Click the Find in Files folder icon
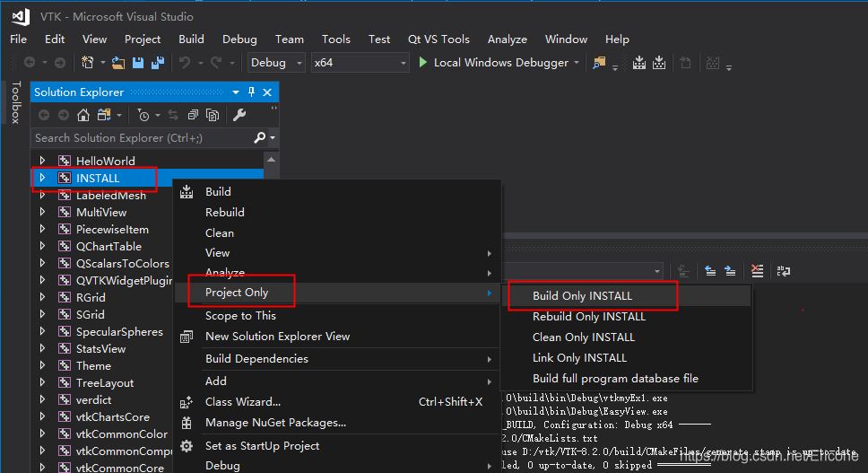The width and height of the screenshot is (868, 473). click(599, 63)
